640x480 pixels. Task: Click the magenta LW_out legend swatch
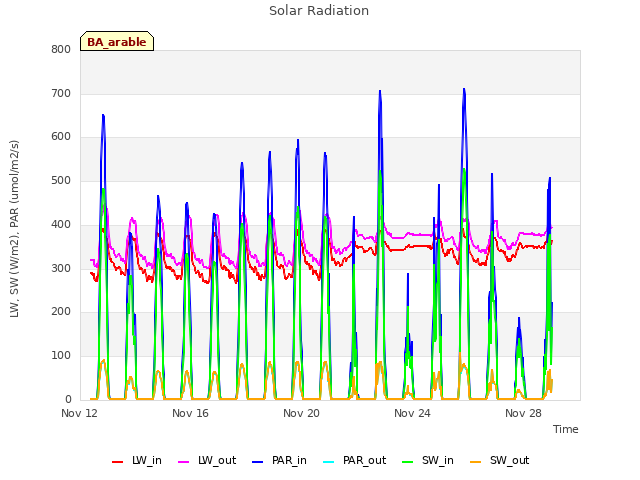click(184, 462)
